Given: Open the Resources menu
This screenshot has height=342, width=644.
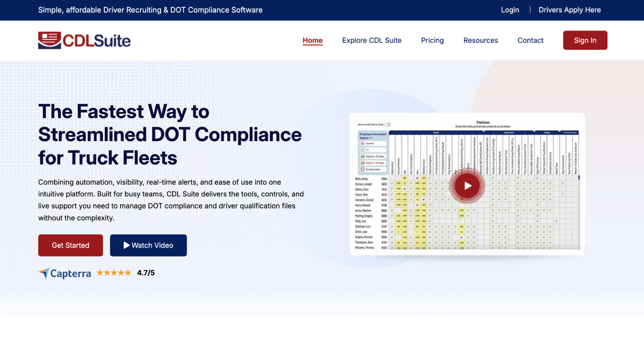Looking at the screenshot, I should pyautogui.click(x=481, y=40).
